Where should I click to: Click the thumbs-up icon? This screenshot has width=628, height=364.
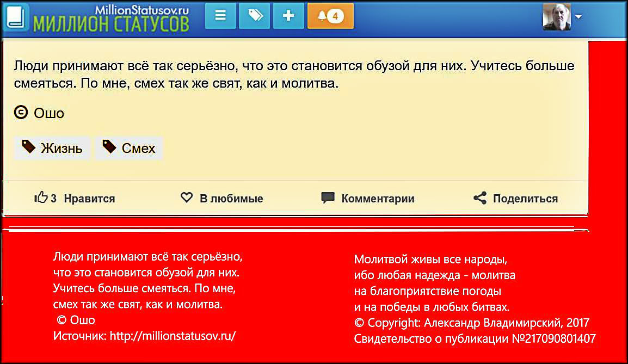click(x=41, y=198)
